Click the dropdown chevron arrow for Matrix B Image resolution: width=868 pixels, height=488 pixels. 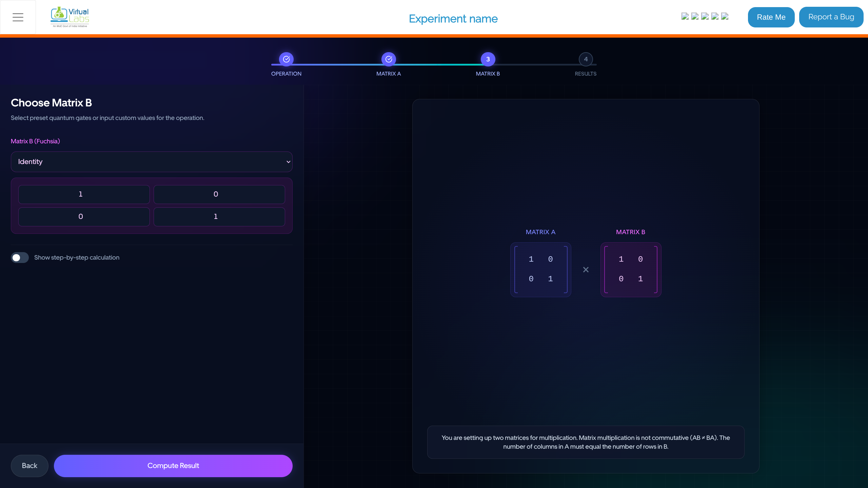[x=288, y=162]
